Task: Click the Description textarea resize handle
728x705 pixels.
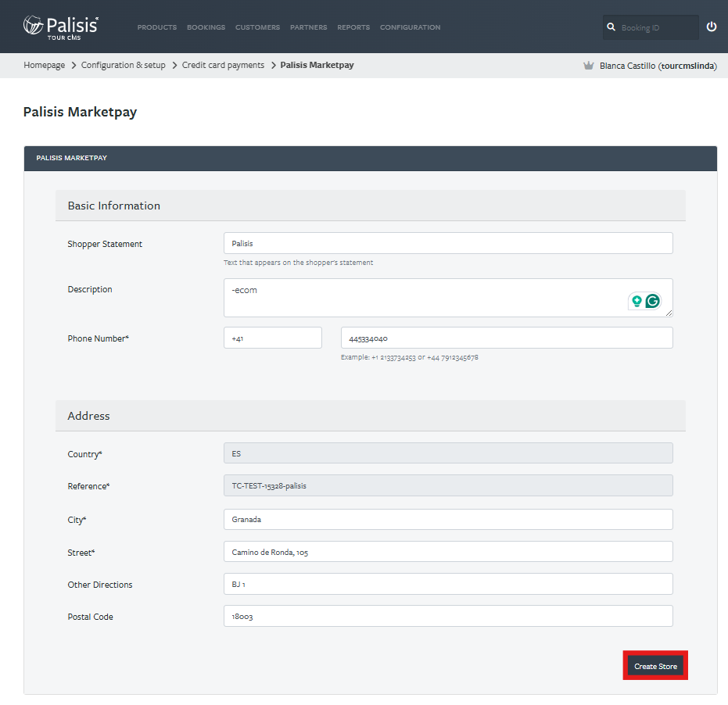Action: (x=669, y=313)
